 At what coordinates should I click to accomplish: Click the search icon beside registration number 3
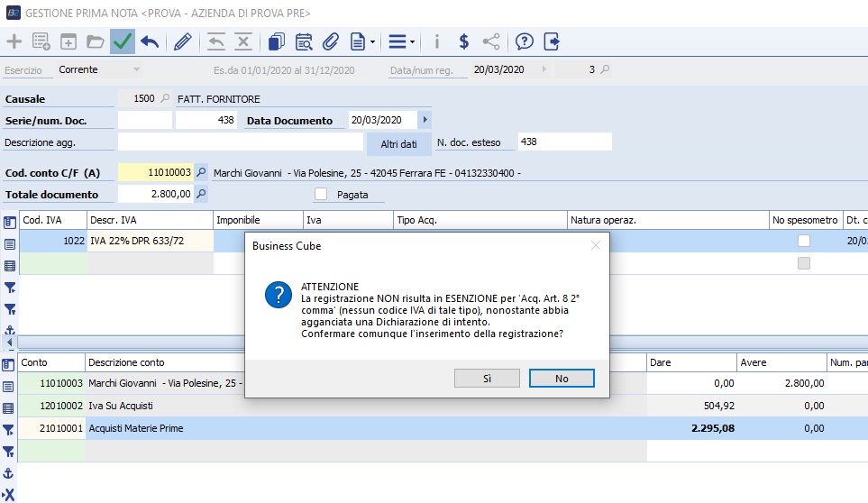tap(605, 69)
